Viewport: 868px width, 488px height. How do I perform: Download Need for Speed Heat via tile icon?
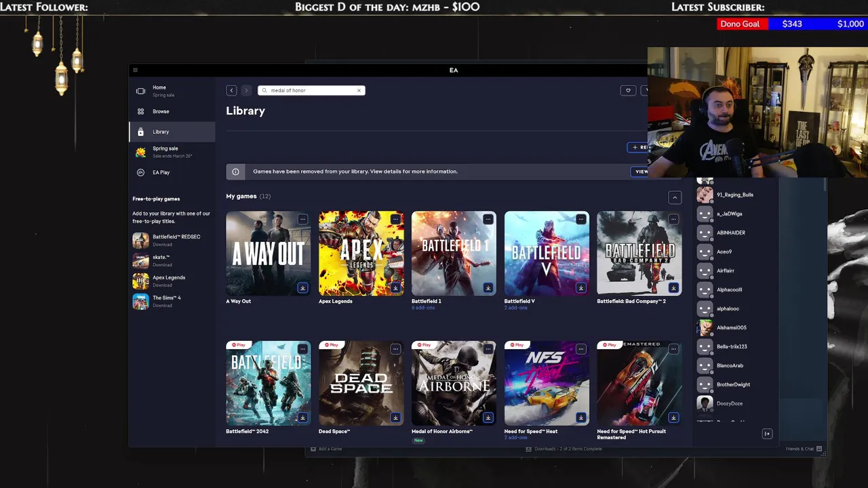(x=580, y=418)
